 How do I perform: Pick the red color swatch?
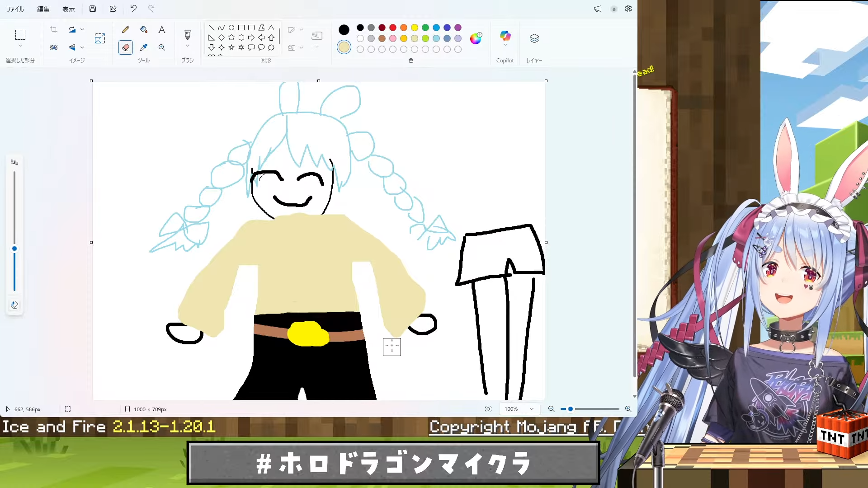point(393,28)
